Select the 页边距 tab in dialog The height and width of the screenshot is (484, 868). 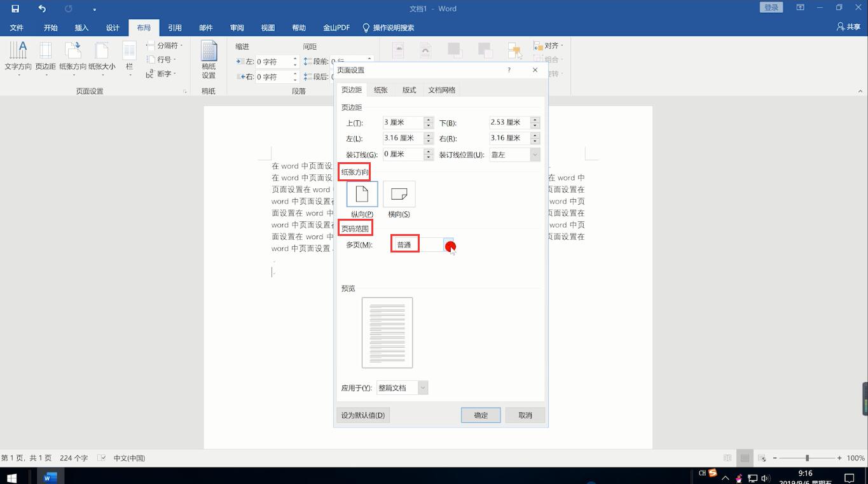click(x=352, y=90)
